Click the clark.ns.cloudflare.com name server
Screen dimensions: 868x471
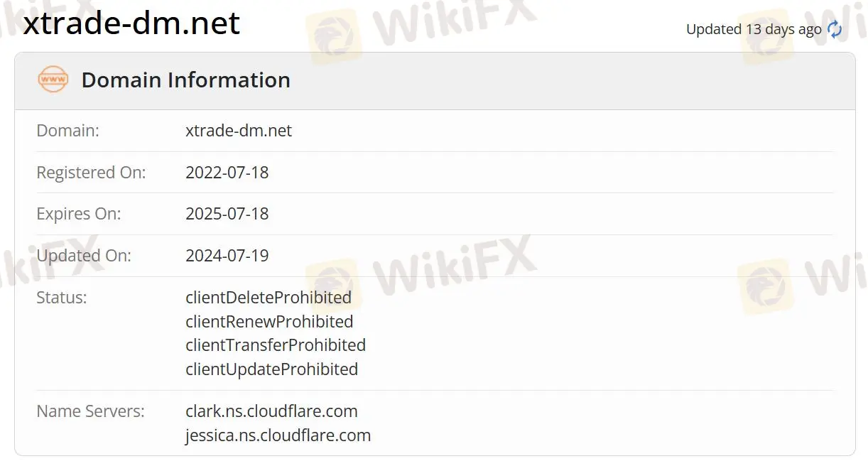[x=272, y=411]
